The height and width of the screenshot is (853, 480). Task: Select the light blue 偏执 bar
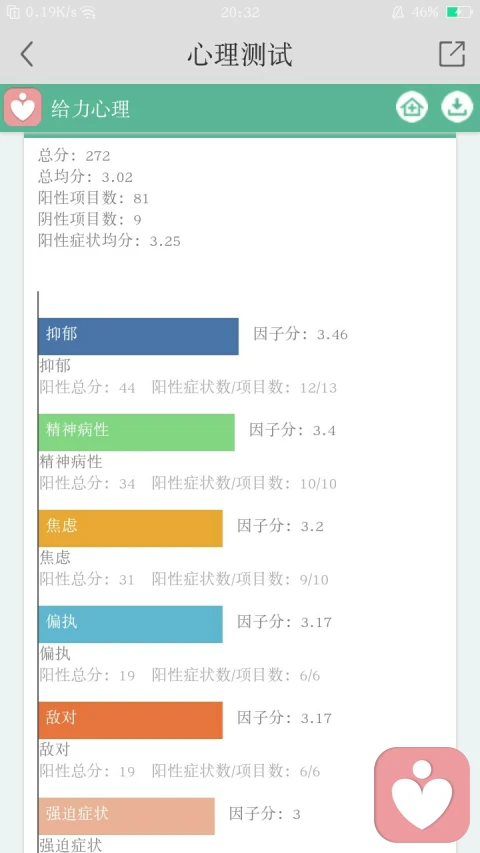coord(131,624)
